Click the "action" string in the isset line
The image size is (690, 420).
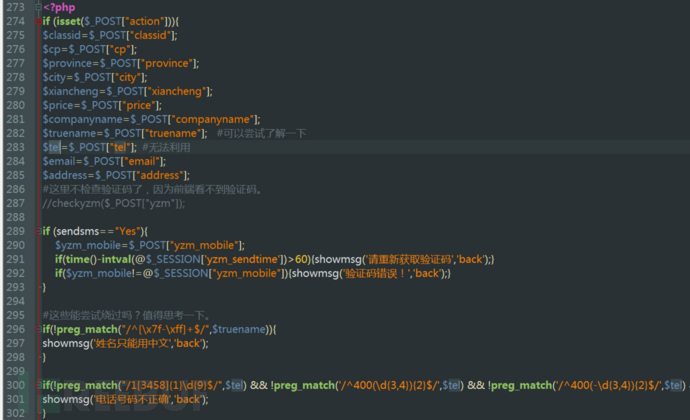147,21
